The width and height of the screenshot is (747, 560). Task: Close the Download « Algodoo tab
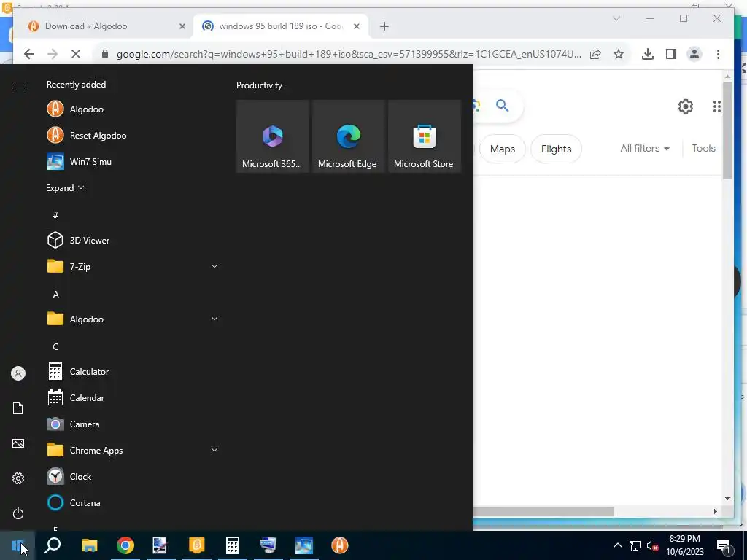[x=182, y=26]
